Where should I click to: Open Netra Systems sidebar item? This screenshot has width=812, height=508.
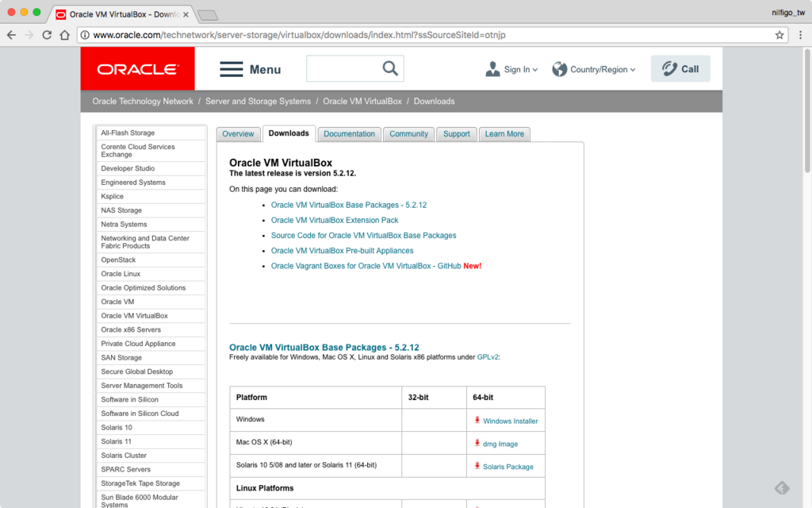click(x=124, y=225)
